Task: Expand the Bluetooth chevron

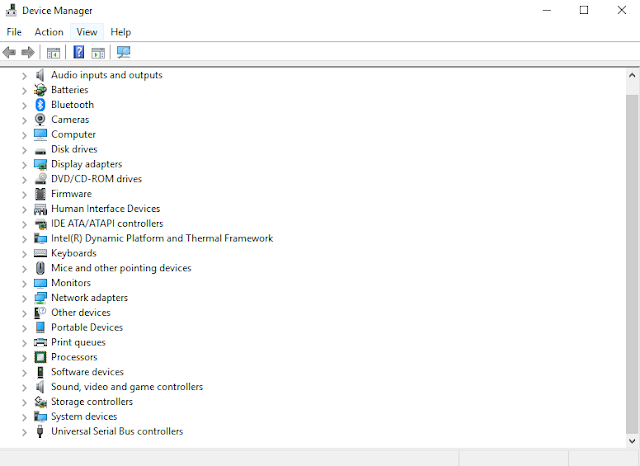Action: (x=24, y=106)
